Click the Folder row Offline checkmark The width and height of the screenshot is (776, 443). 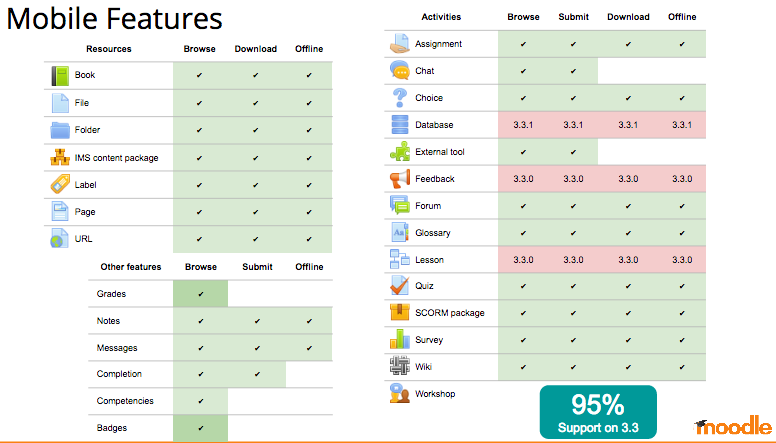click(309, 130)
